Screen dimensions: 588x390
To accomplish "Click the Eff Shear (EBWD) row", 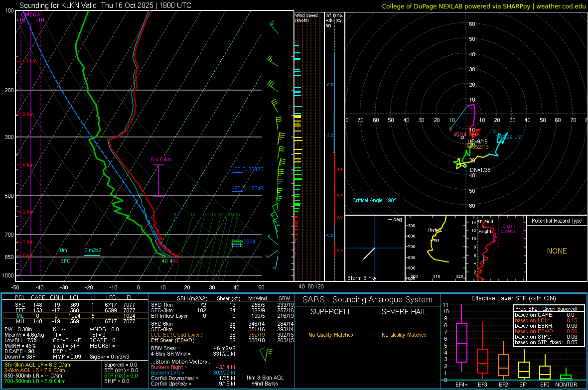I will tap(221, 340).
